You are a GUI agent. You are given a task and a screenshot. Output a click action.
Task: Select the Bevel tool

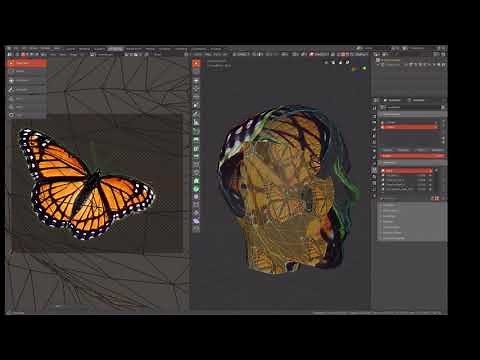click(x=196, y=156)
